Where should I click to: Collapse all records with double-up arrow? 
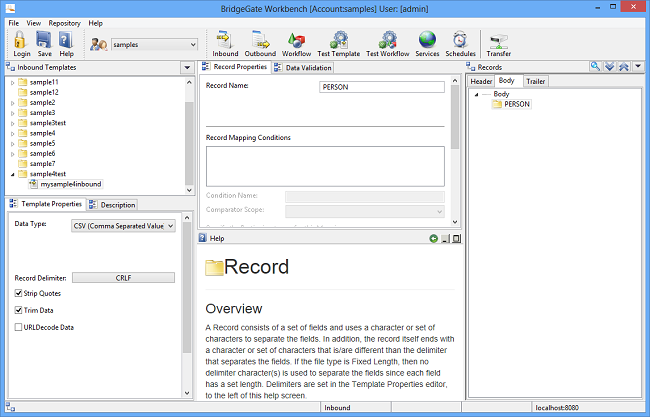point(623,66)
